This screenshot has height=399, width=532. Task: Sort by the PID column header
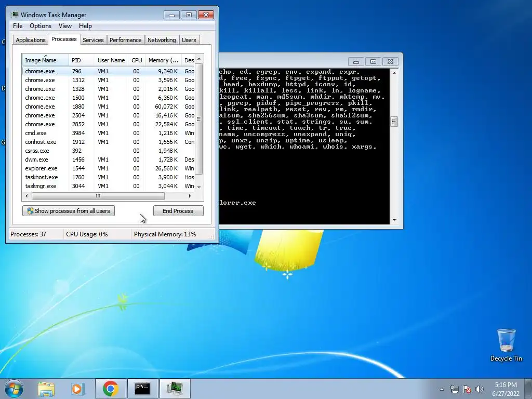tap(82, 60)
